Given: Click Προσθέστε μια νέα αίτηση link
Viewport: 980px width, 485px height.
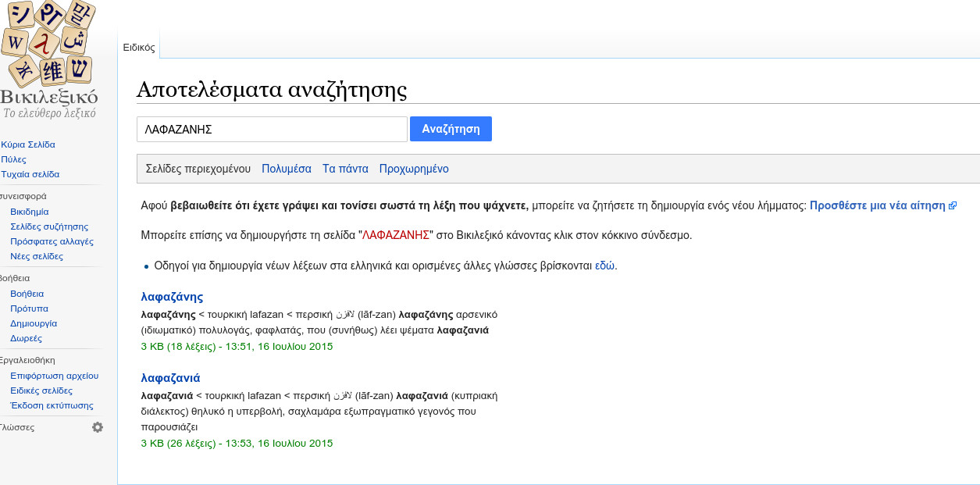Looking at the screenshot, I should 878,206.
